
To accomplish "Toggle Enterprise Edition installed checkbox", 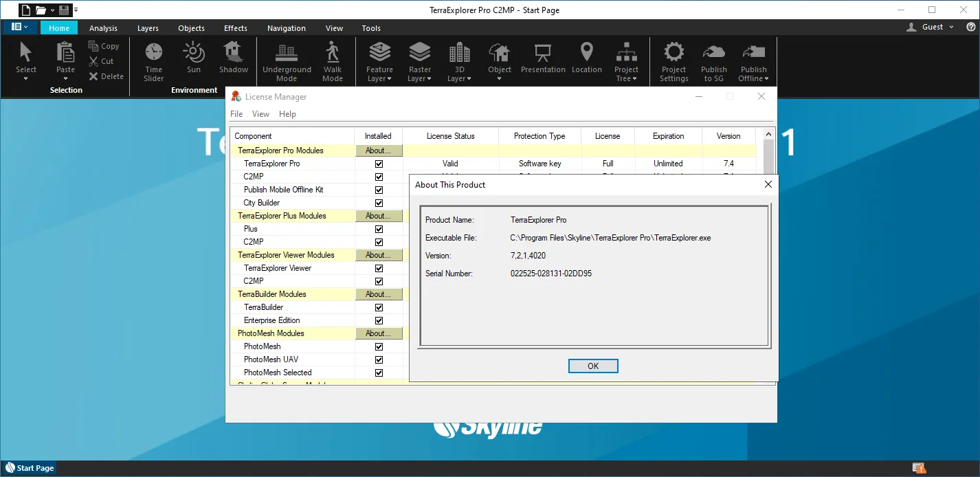I will [x=379, y=320].
